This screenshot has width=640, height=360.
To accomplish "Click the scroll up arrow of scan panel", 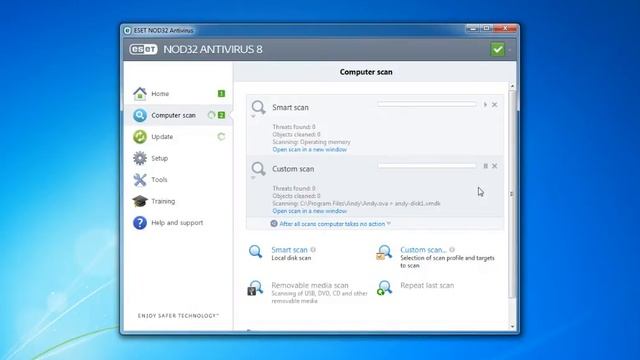I will click(512, 86).
